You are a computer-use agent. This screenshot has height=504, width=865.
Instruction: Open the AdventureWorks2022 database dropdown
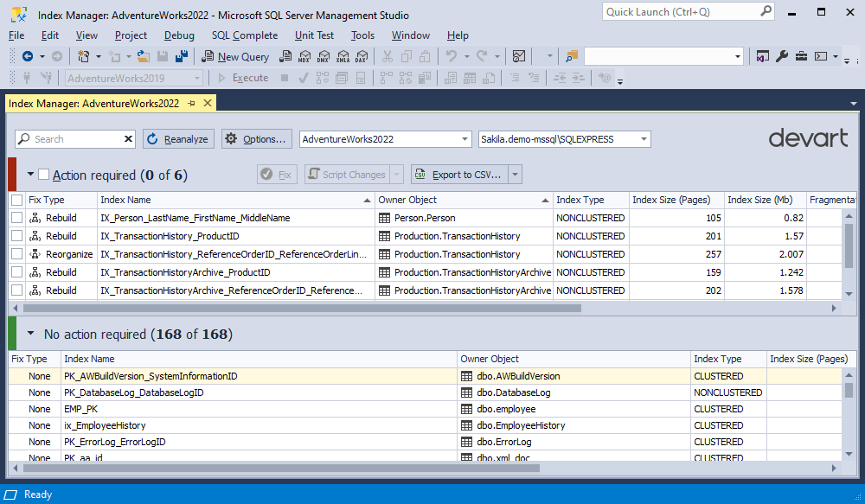coord(464,138)
